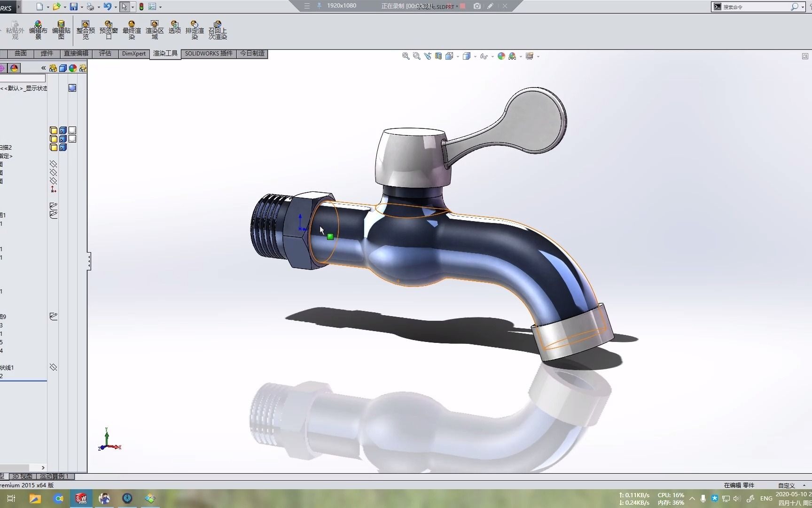Open the Display Style dropdown
812x508 pixels.
pyautogui.click(x=475, y=56)
